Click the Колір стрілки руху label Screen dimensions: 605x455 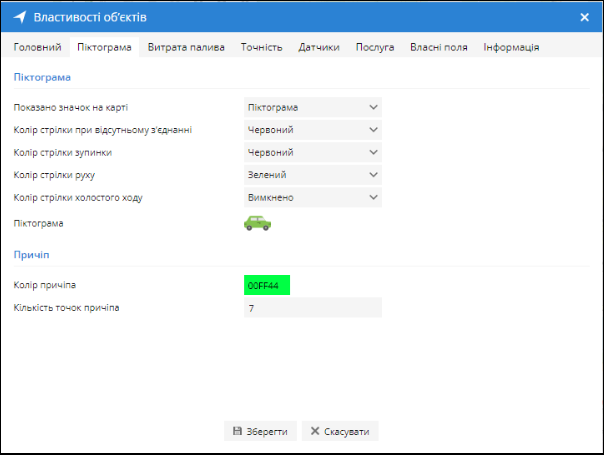[x=54, y=175]
